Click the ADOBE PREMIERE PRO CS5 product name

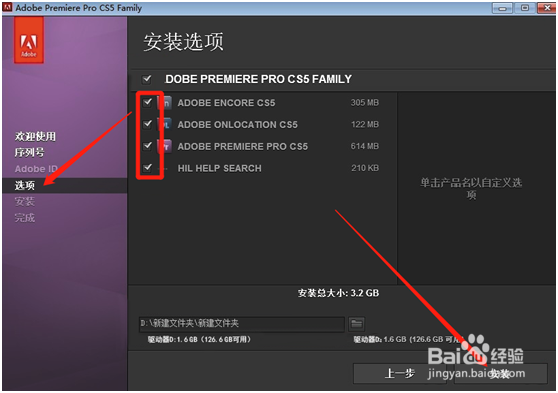click(x=243, y=146)
